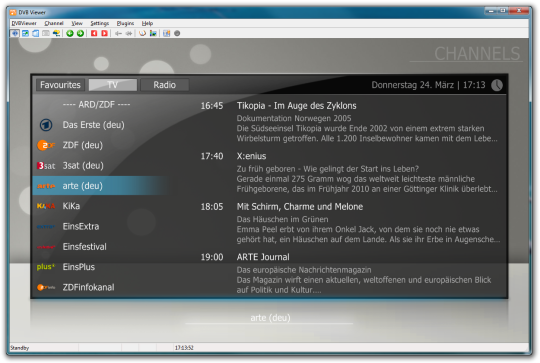Click the green plus EinsPlus logo
Viewport: 540px width, 363px height.
[x=46, y=267]
